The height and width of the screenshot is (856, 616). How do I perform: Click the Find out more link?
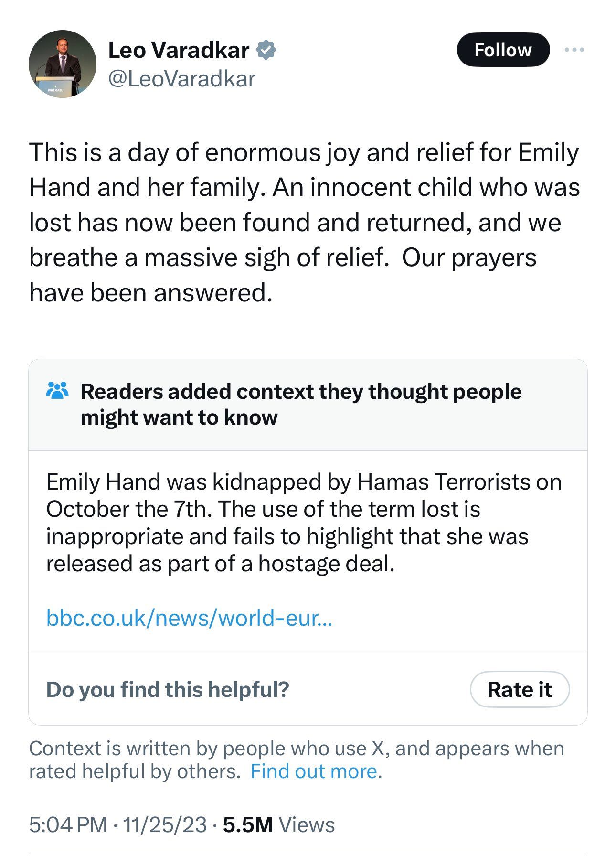[314, 771]
